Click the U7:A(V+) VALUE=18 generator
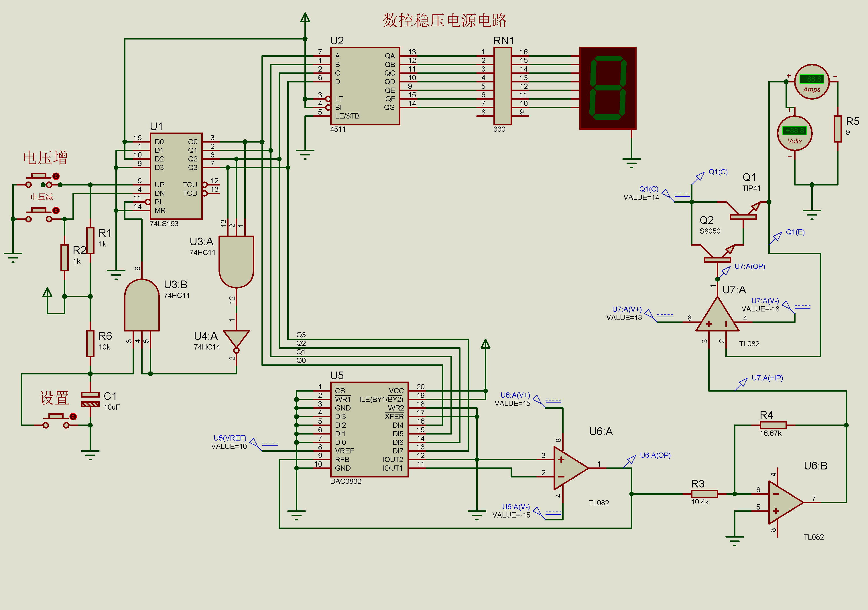The height and width of the screenshot is (610, 868). point(651,315)
